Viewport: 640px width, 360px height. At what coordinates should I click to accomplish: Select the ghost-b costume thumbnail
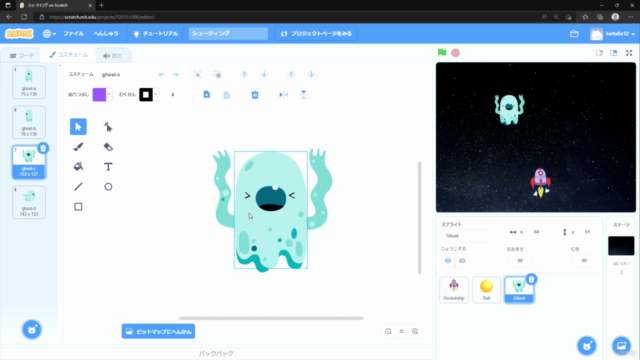[29, 122]
